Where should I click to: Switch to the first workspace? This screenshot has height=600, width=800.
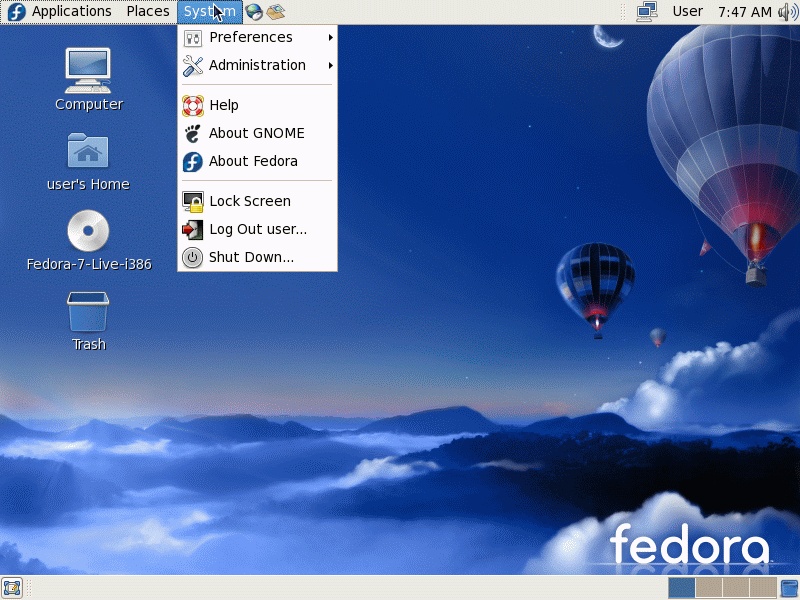click(681, 588)
